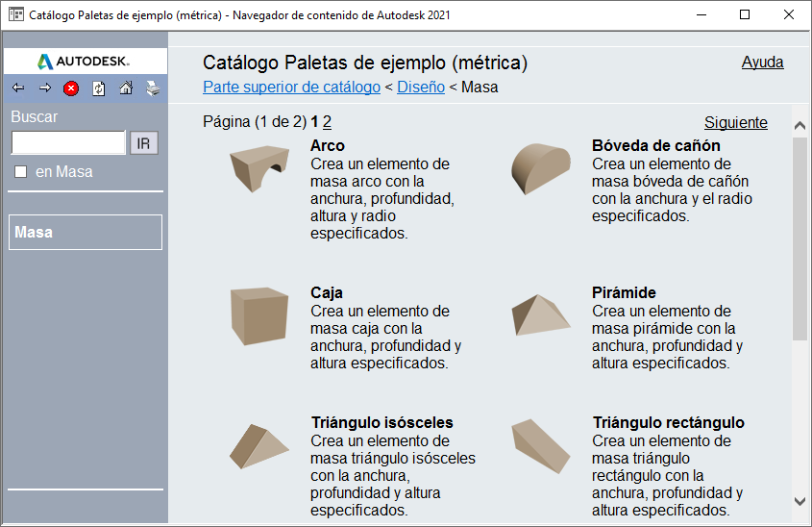Refresh the catalog page
The image size is (812, 527).
(x=98, y=88)
